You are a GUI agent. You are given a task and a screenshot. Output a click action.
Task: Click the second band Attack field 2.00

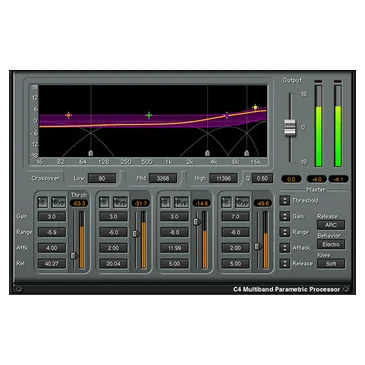click(113, 248)
